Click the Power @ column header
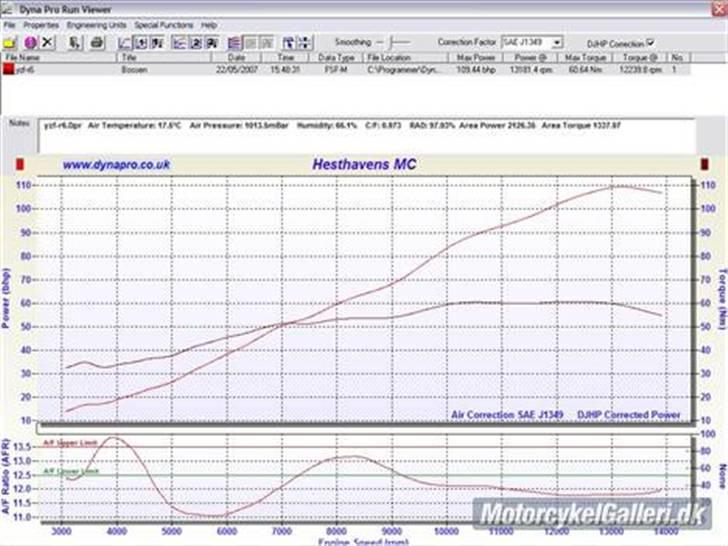 [531, 58]
